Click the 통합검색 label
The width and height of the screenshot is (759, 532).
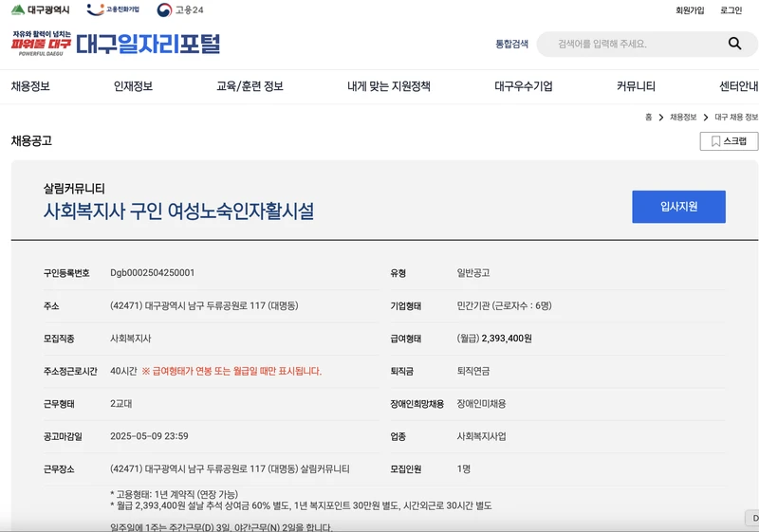(511, 44)
